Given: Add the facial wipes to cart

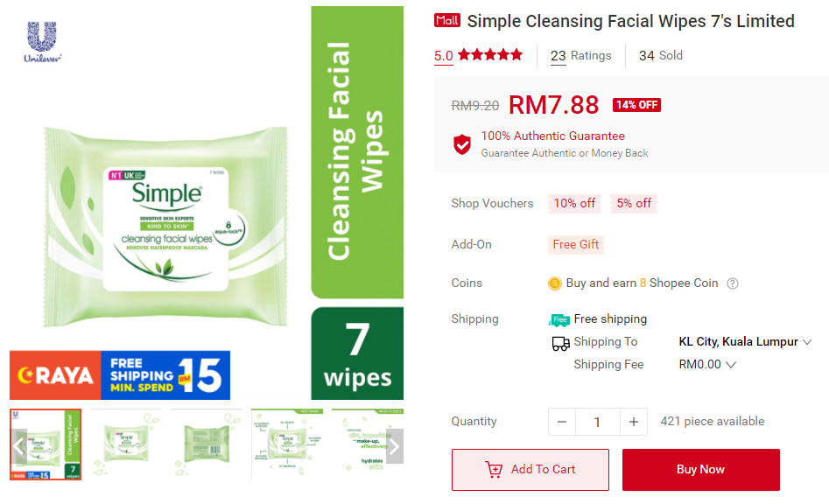Looking at the screenshot, I should (x=530, y=470).
